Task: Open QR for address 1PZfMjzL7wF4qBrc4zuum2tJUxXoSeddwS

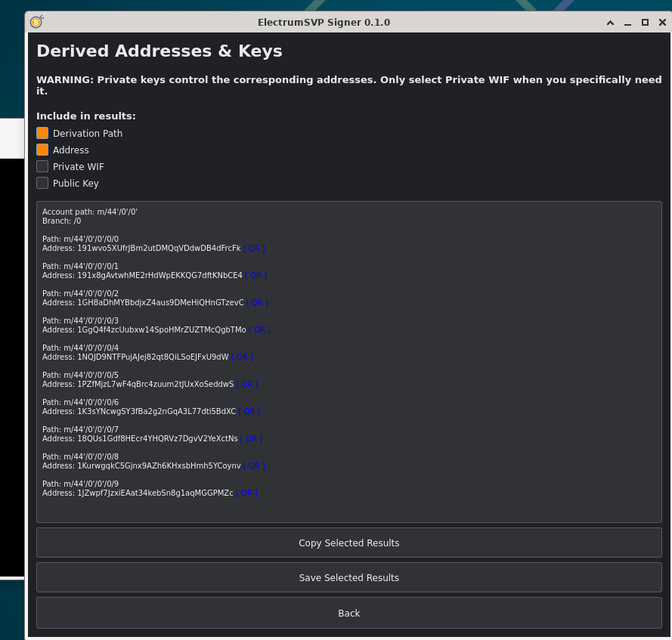Action: tap(247, 385)
